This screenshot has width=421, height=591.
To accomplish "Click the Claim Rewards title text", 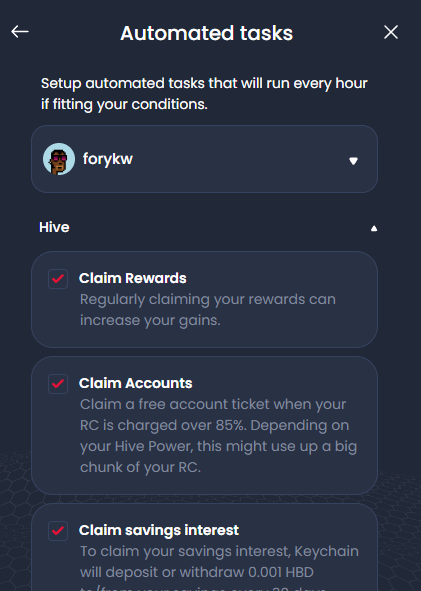I will pos(133,278).
